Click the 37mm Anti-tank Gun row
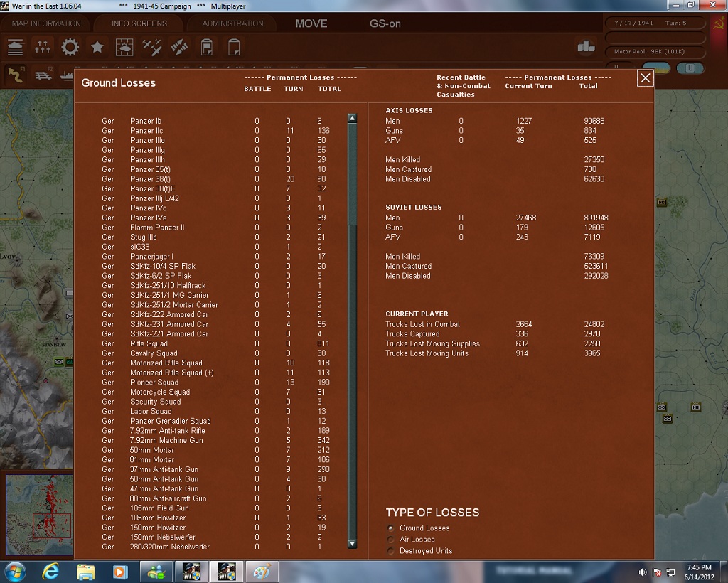The image size is (728, 583). tap(215, 469)
